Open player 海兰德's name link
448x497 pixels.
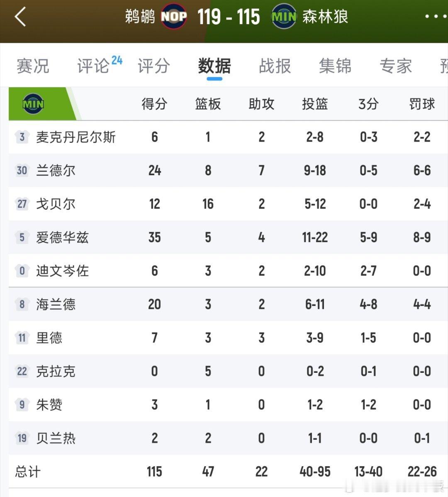click(56, 304)
